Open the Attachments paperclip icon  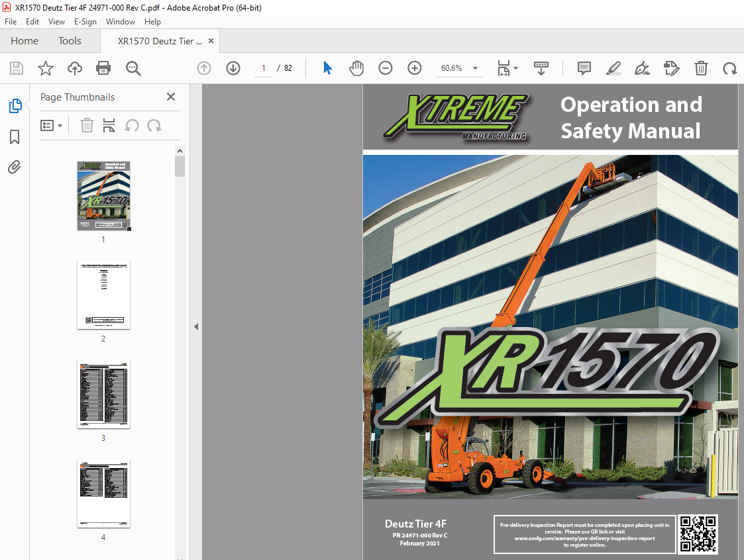(15, 167)
